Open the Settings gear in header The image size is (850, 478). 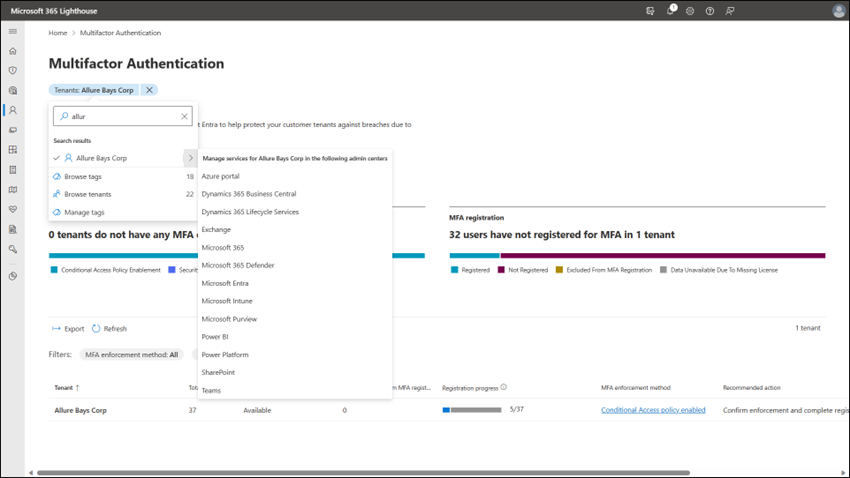(690, 11)
